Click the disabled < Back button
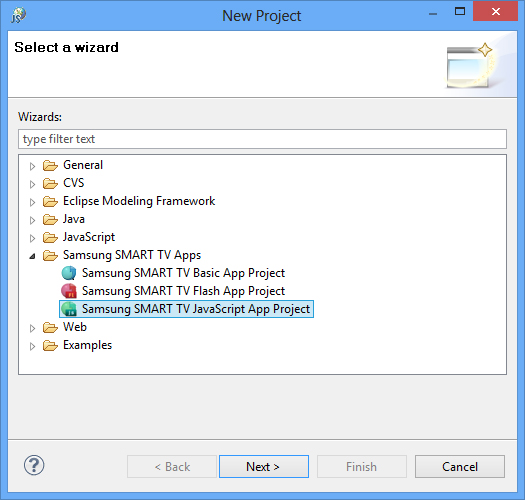525x500 pixels. point(172,467)
